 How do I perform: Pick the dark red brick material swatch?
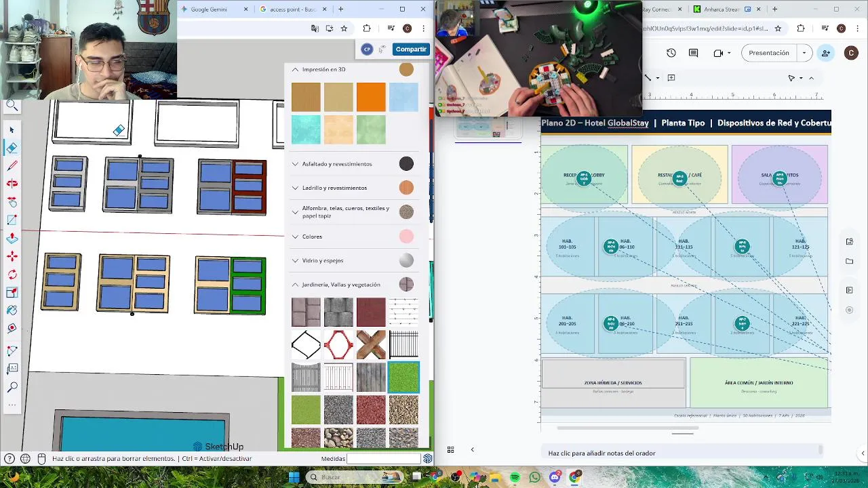coord(371,312)
